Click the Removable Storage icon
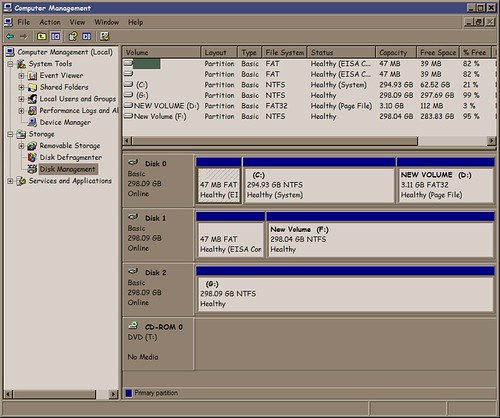The width and height of the screenshot is (500, 418). coord(32,146)
